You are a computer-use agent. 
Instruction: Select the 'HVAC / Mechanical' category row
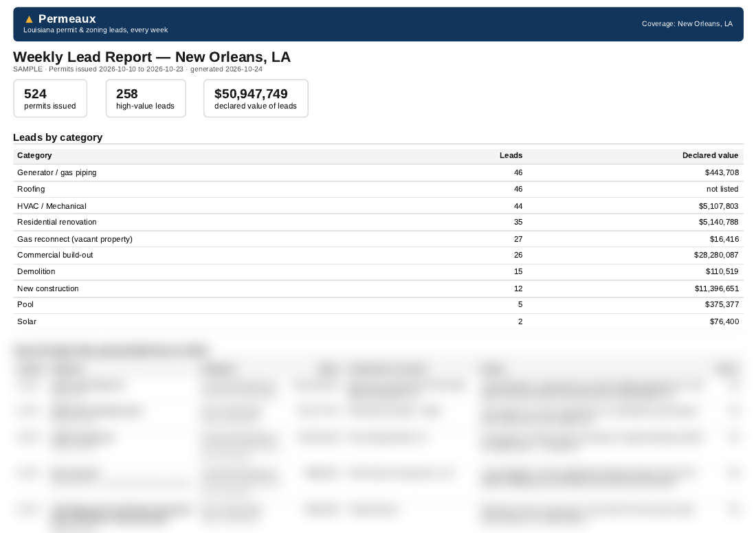coord(378,206)
